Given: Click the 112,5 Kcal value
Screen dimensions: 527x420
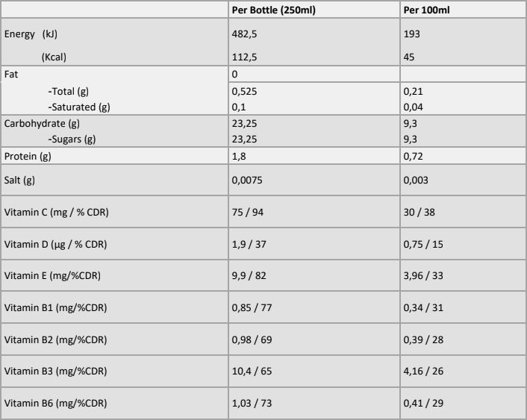Looking at the screenshot, I should coord(244,57).
